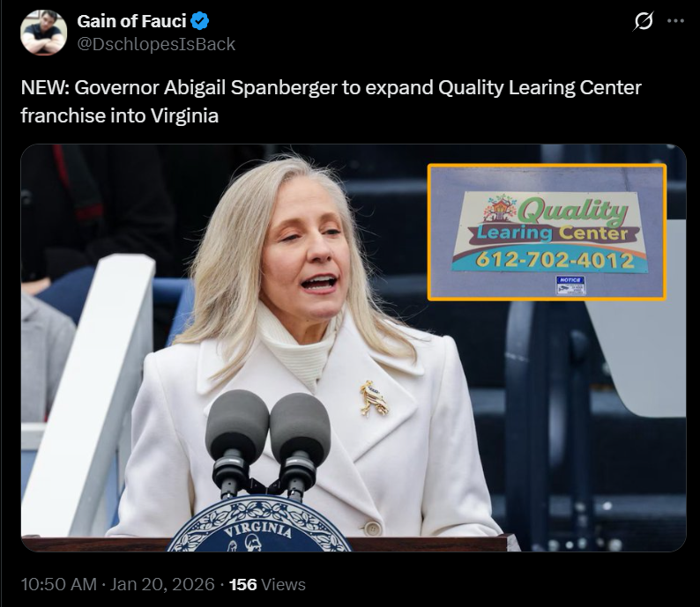Click the treehouse logo on the sign
The image size is (700, 607).
click(500, 208)
